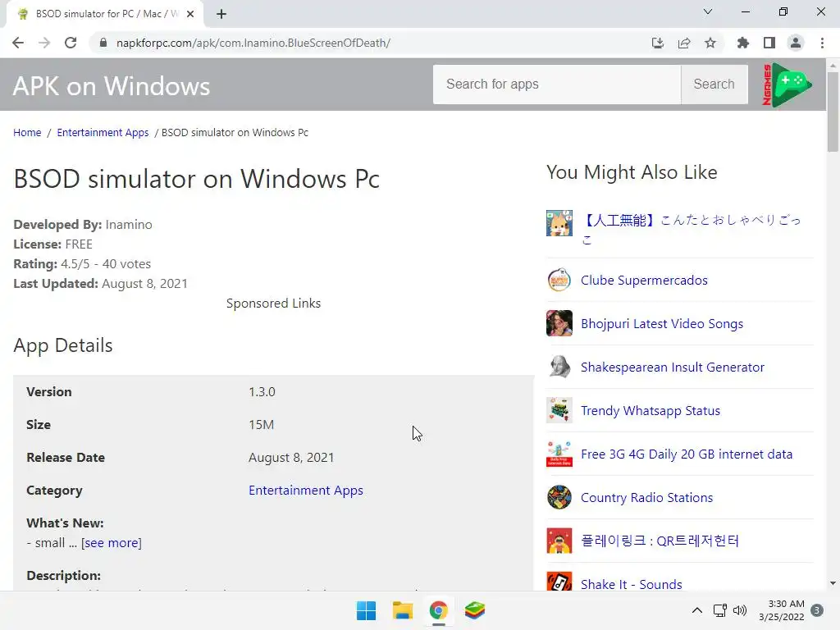Open Shakespearean Insult Generator link
840x630 pixels.
coord(673,367)
